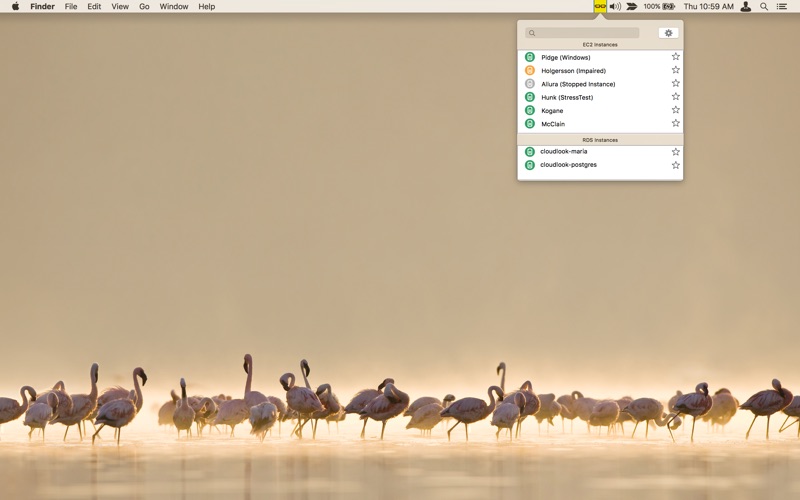
Task: Open the Go menu
Action: [144, 7]
